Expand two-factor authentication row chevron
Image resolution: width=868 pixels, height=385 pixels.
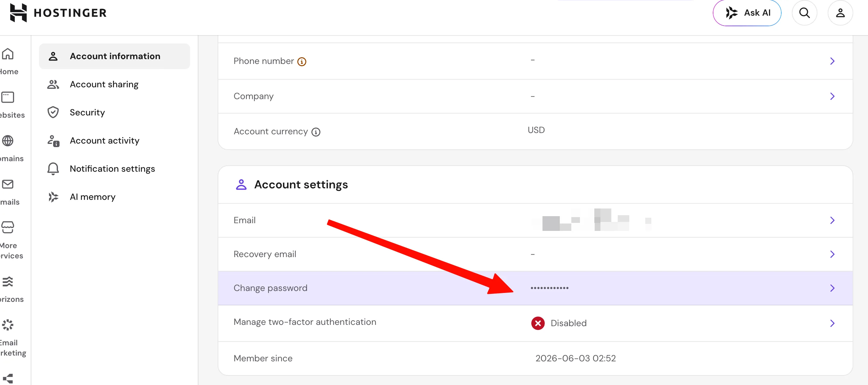832,323
